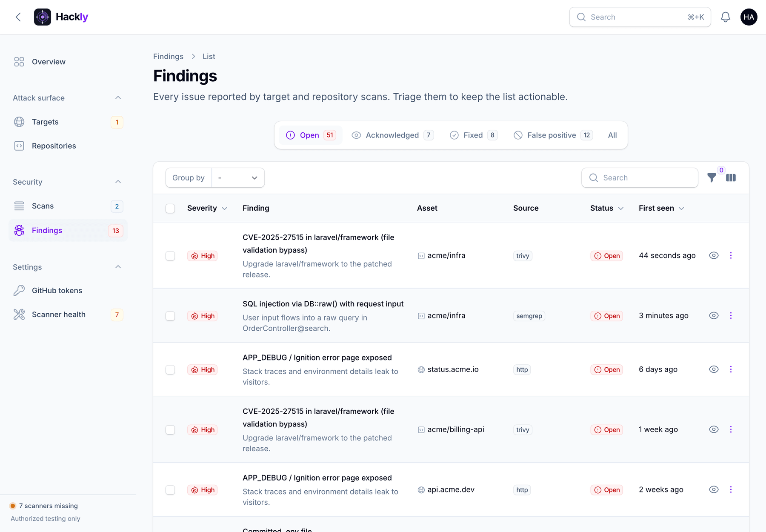Show the All findings tab
This screenshot has height=532, width=766.
(x=612, y=135)
